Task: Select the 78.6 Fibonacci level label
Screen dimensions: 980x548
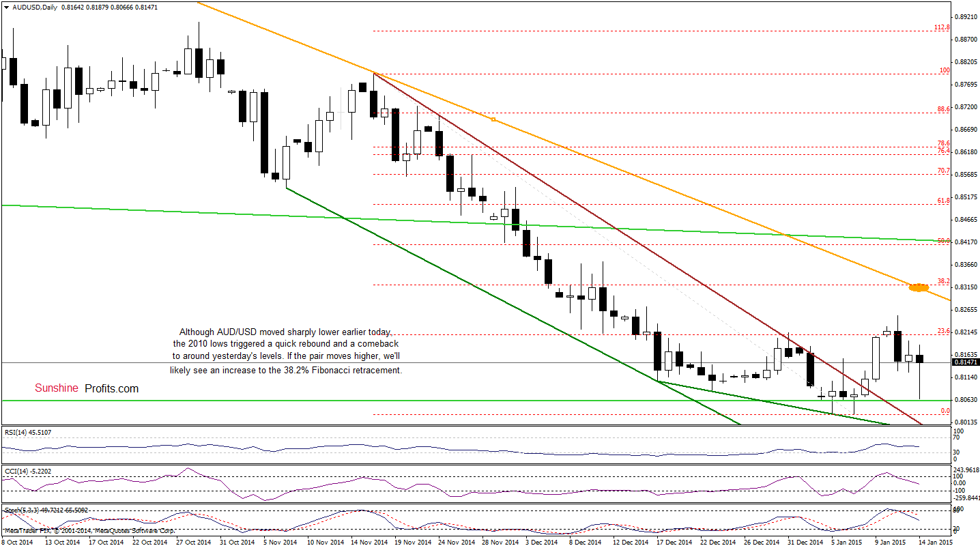Action: coord(944,143)
